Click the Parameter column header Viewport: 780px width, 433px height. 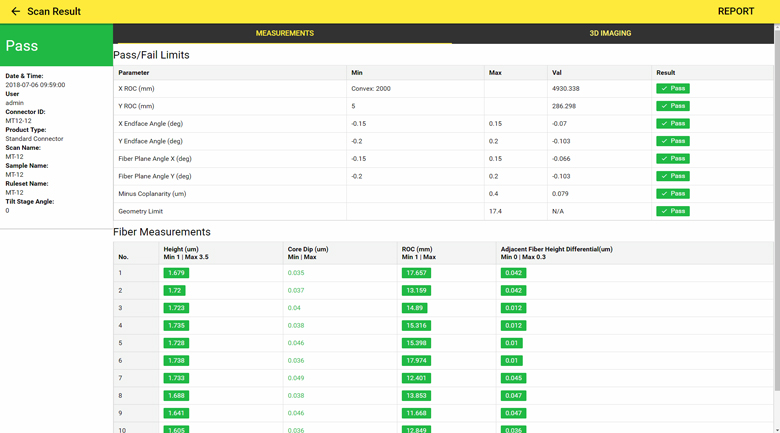[x=134, y=72]
